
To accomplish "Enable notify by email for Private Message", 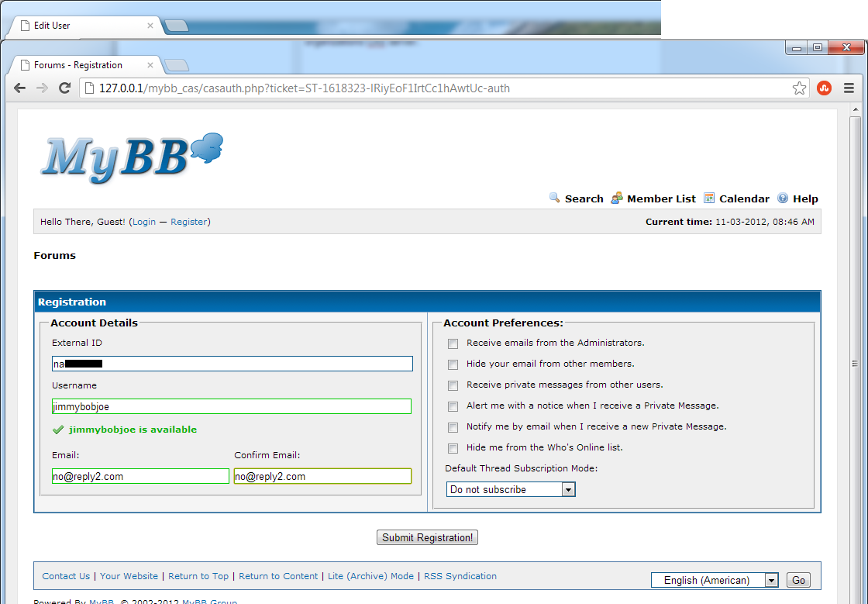I will click(x=453, y=428).
